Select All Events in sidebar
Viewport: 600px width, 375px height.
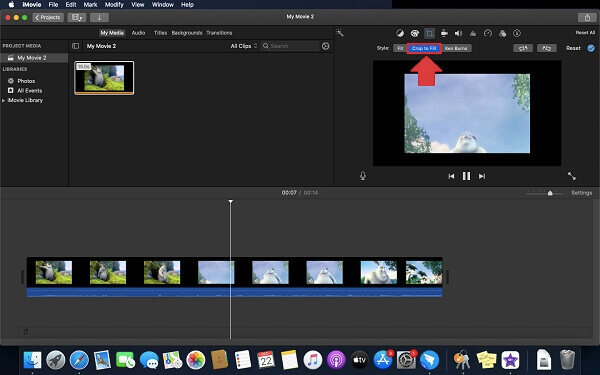coord(29,91)
